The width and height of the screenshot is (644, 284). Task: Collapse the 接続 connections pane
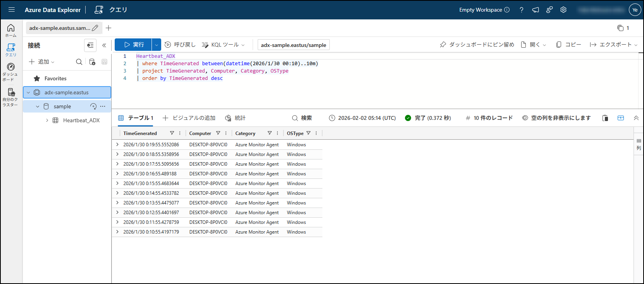pos(104,45)
